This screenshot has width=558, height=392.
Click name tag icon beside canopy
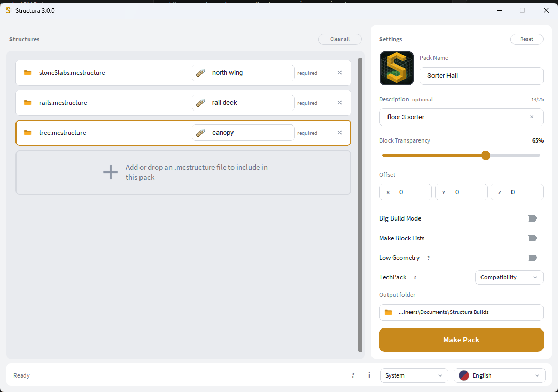pos(200,133)
